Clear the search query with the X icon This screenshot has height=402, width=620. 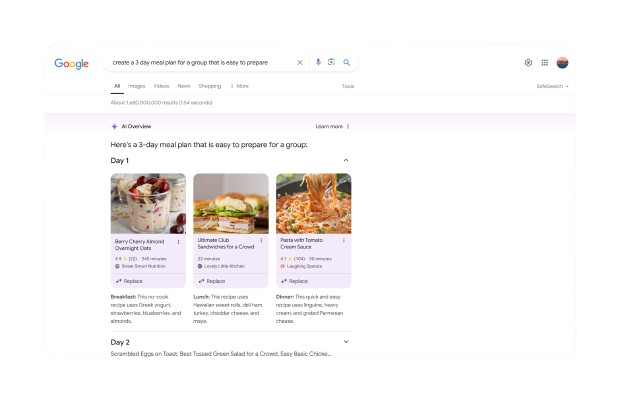point(300,62)
